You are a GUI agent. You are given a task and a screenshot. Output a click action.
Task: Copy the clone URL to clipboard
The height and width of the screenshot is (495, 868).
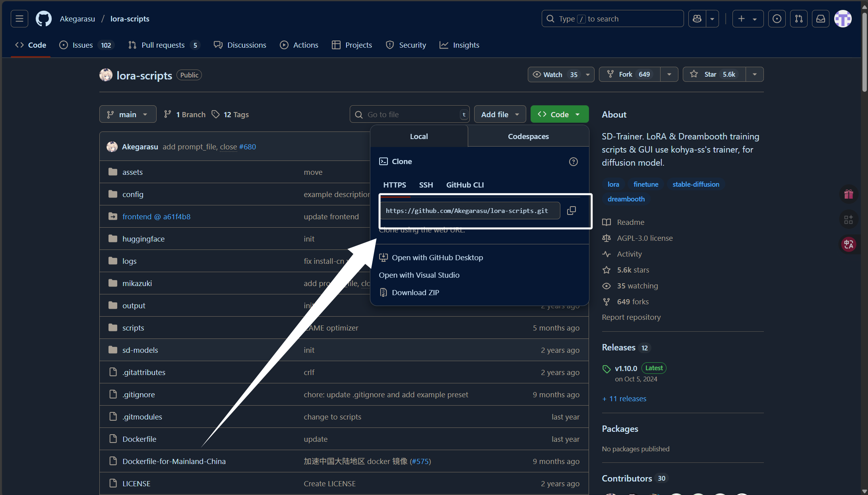[x=572, y=211]
